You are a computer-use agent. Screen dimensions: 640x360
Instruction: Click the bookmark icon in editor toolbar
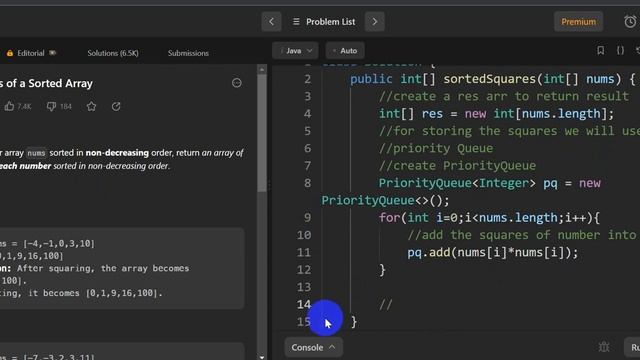[600, 51]
